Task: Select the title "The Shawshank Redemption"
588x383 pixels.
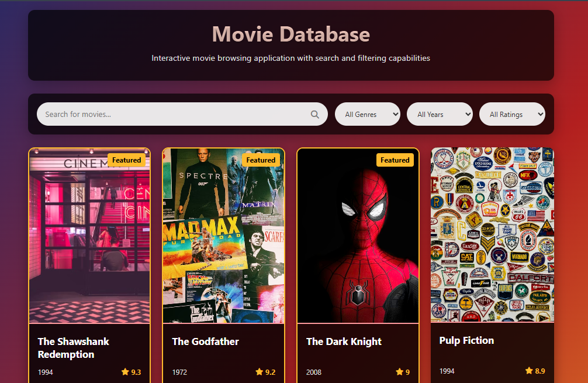Action: [73, 348]
